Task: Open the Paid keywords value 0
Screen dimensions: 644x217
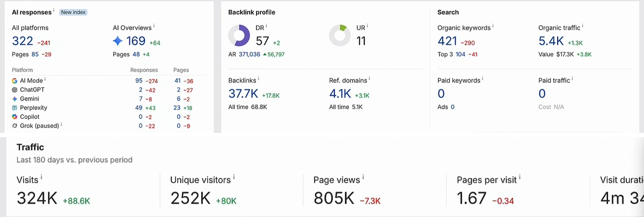Action: 441,94
